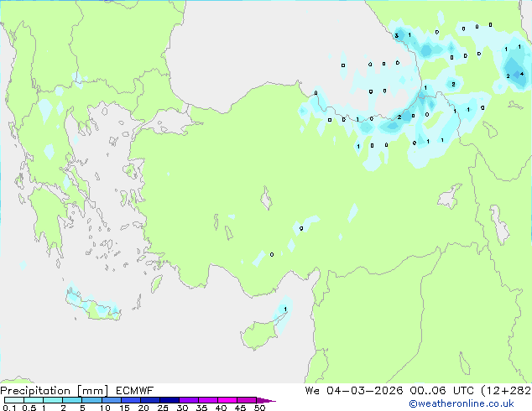This screenshot has width=532, height=411.
Task: Click the over-50 mm legend arrow tip
Action: (x=266, y=400)
